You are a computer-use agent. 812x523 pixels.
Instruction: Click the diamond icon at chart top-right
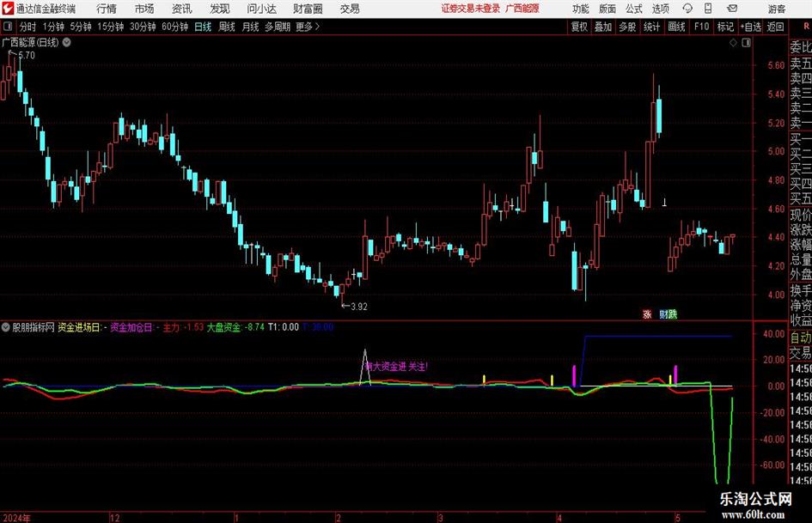tap(733, 43)
